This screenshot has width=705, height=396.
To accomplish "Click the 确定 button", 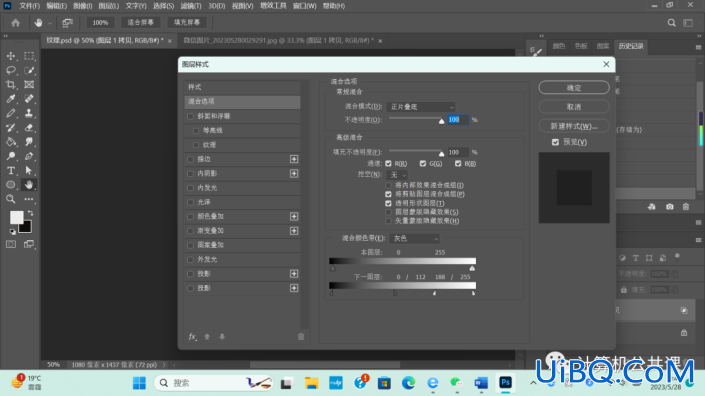I will pos(574,88).
